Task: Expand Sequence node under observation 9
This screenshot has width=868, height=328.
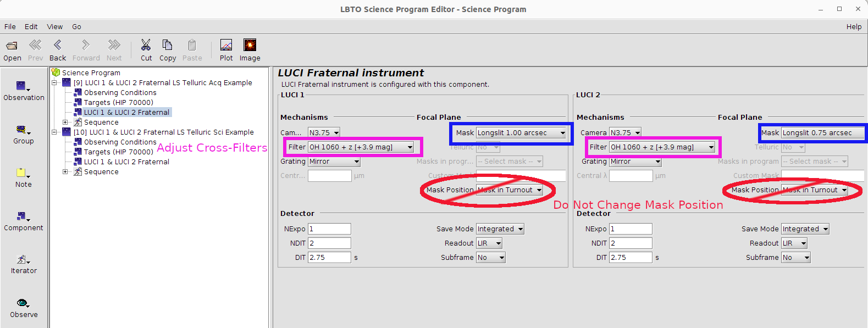Action: (x=65, y=123)
